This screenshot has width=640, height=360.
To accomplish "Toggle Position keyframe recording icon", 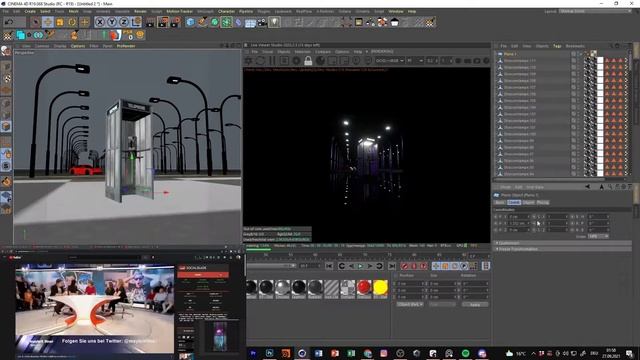I will (x=436, y=266).
